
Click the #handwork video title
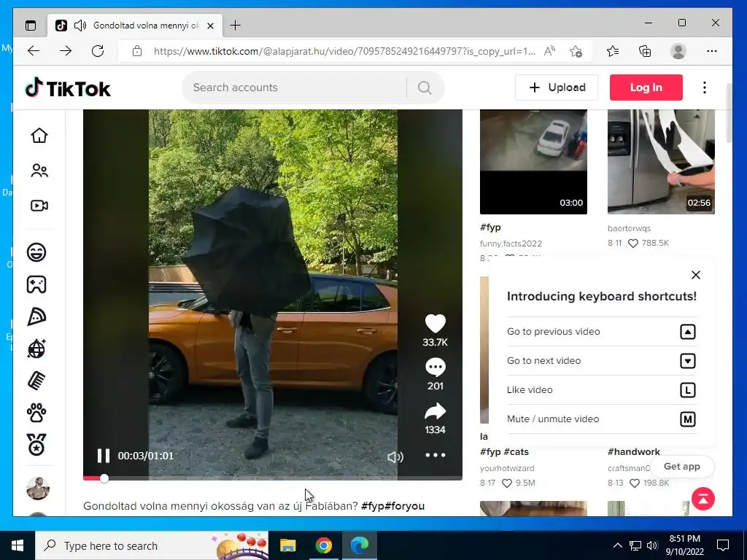[634, 451]
